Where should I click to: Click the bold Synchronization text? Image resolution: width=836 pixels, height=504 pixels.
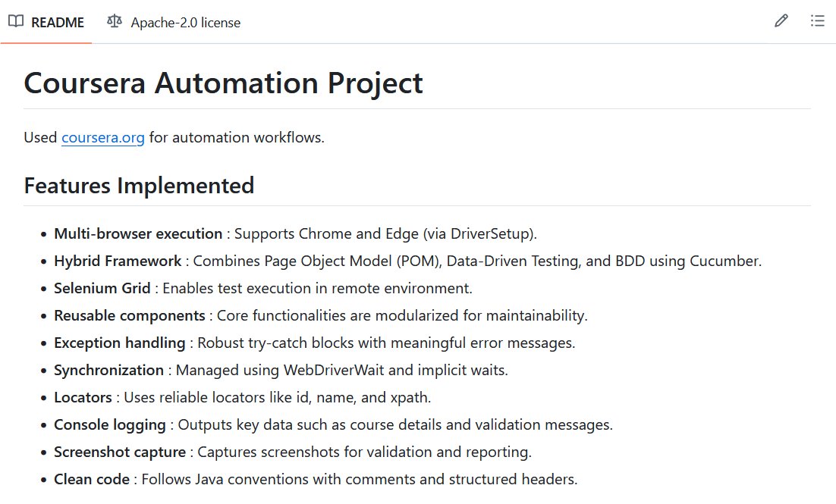coord(108,370)
